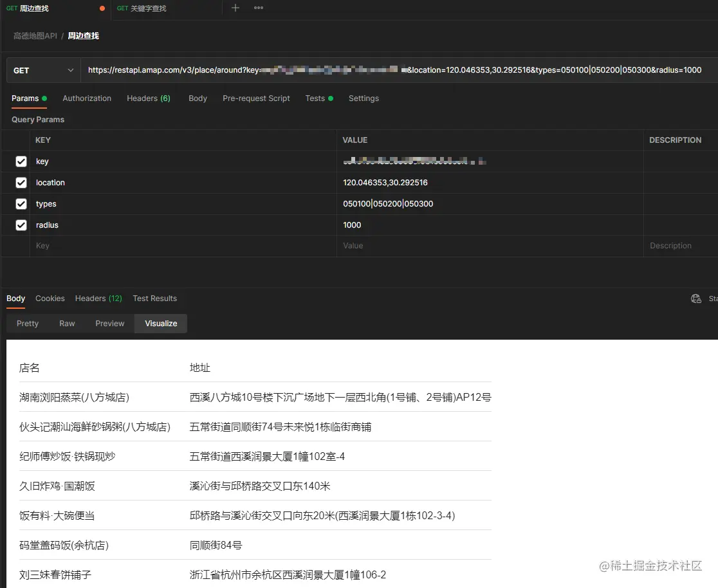Image resolution: width=718 pixels, height=588 pixels.
Task: Click the 'key' parameter name cell
Action: (x=183, y=161)
